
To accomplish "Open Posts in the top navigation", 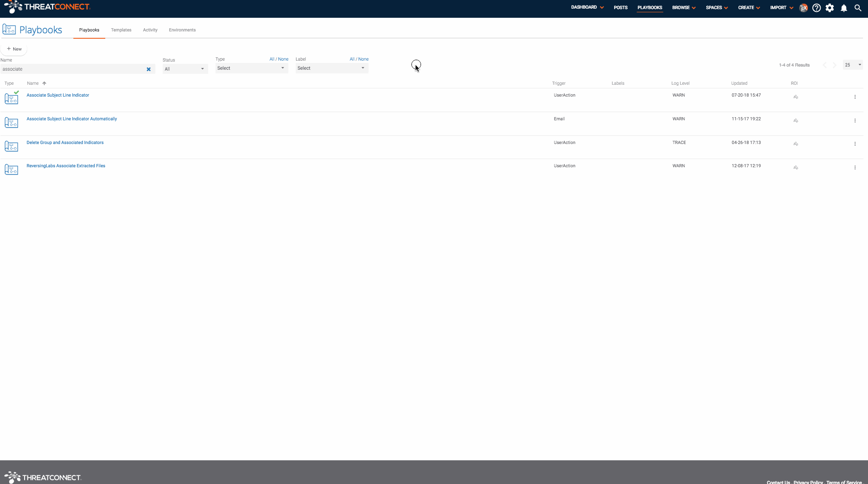I will 621,8.
